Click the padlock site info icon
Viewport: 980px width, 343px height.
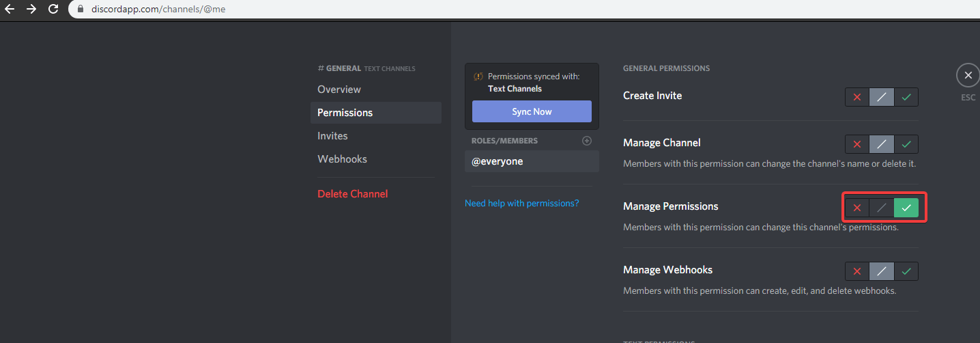(x=81, y=10)
